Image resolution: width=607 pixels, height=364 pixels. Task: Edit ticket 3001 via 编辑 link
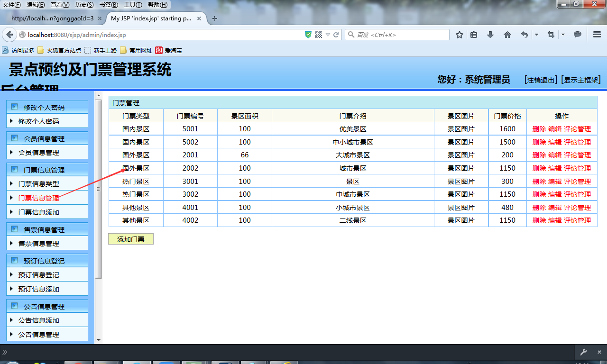click(555, 182)
